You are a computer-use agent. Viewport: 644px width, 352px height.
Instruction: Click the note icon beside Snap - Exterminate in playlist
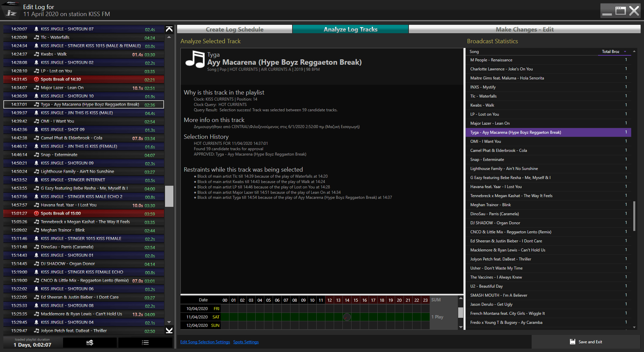[36, 155]
